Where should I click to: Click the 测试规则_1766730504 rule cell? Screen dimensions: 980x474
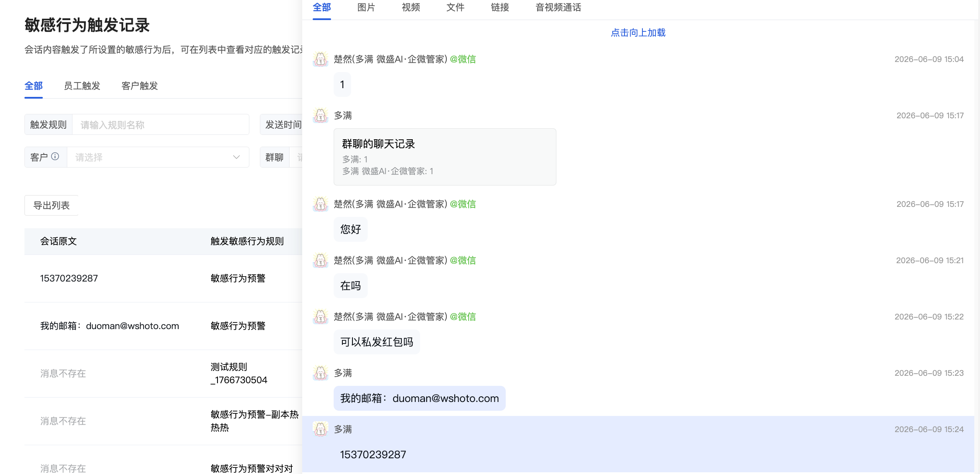(x=239, y=373)
